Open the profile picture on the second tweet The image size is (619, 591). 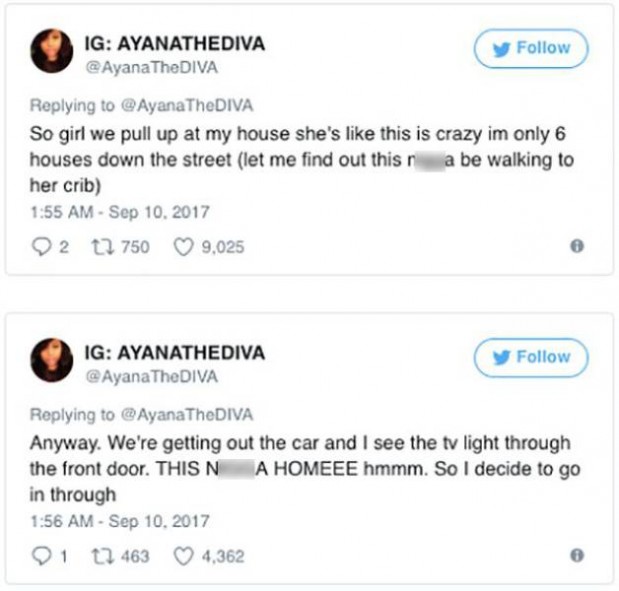pos(52,360)
